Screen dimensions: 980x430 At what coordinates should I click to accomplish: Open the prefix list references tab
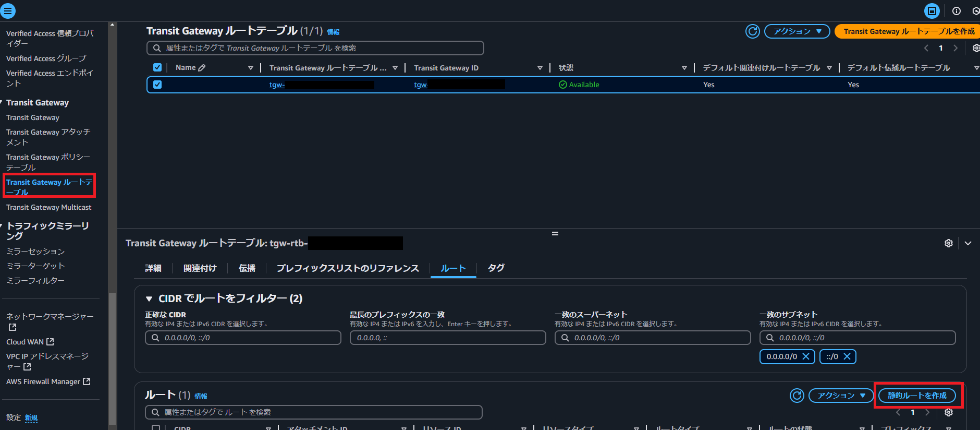point(348,268)
